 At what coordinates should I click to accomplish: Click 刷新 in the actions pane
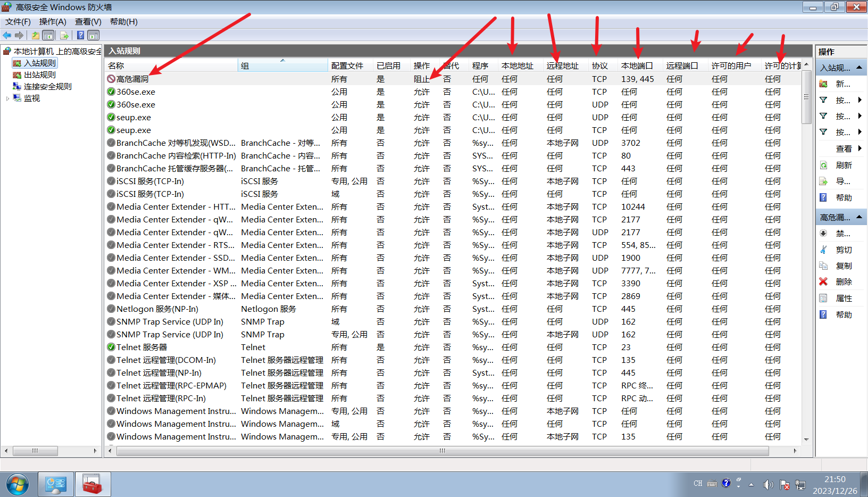[x=844, y=165]
